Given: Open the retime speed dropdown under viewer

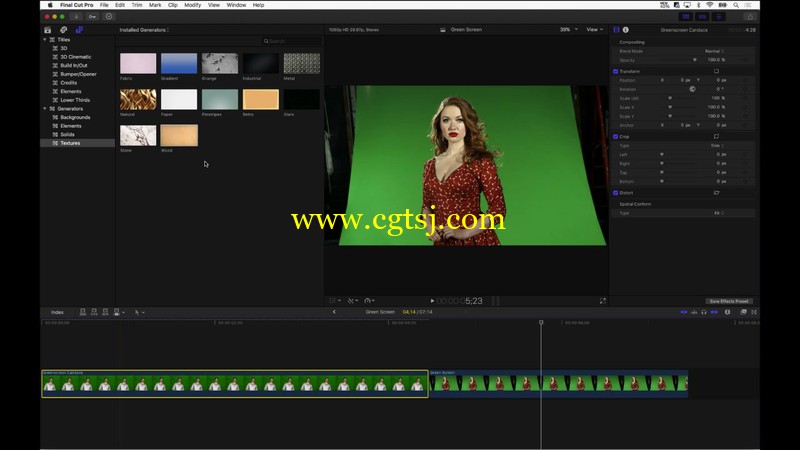Looking at the screenshot, I should tap(369, 301).
